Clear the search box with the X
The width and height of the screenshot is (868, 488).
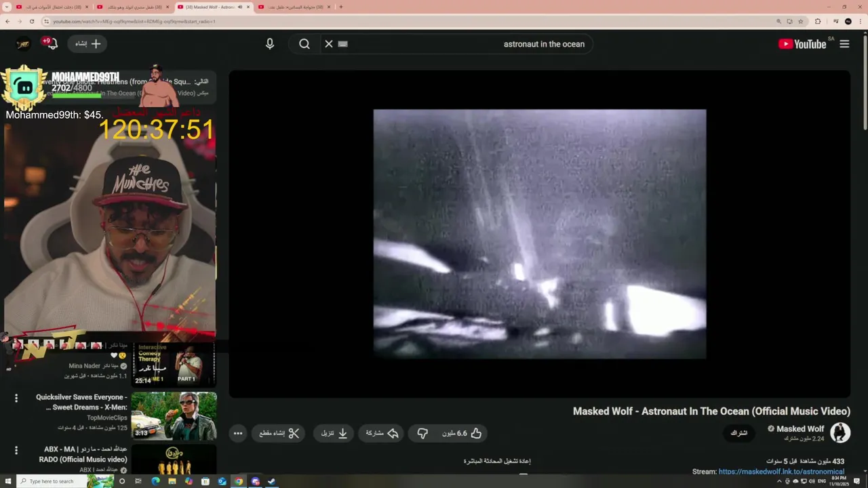coord(329,44)
